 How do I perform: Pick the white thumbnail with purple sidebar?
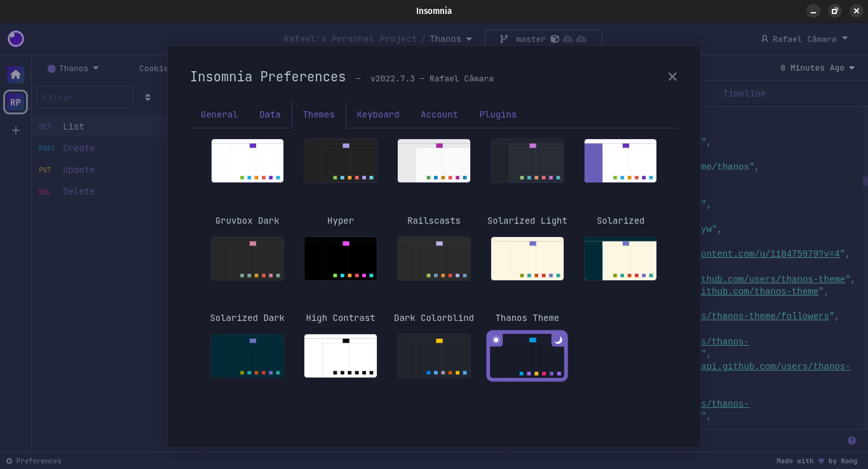(620, 161)
